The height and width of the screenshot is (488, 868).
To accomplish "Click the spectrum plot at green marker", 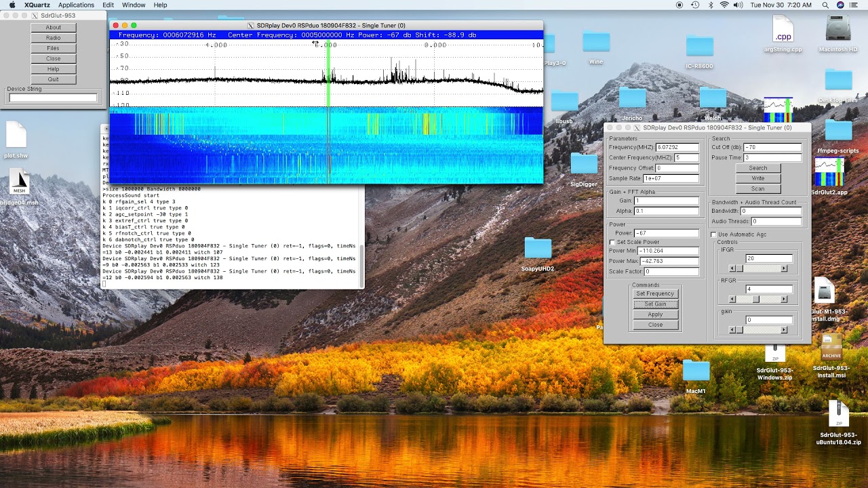I will pos(328,73).
